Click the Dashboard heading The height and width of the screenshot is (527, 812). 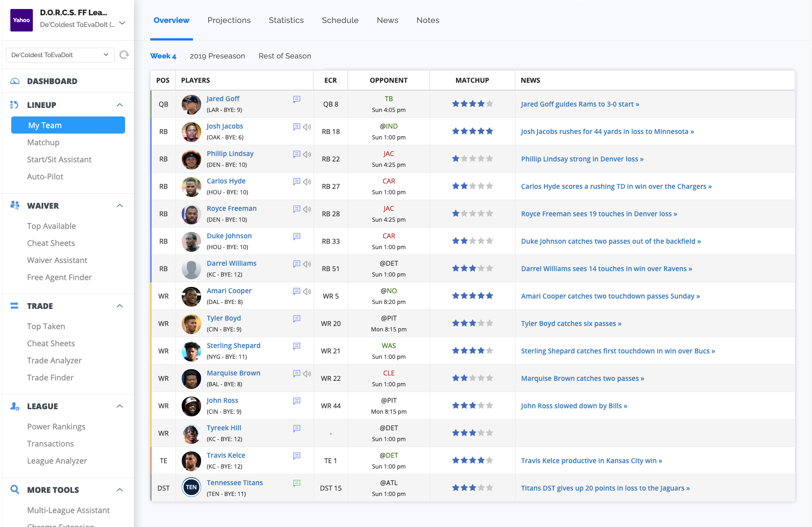pyautogui.click(x=52, y=81)
